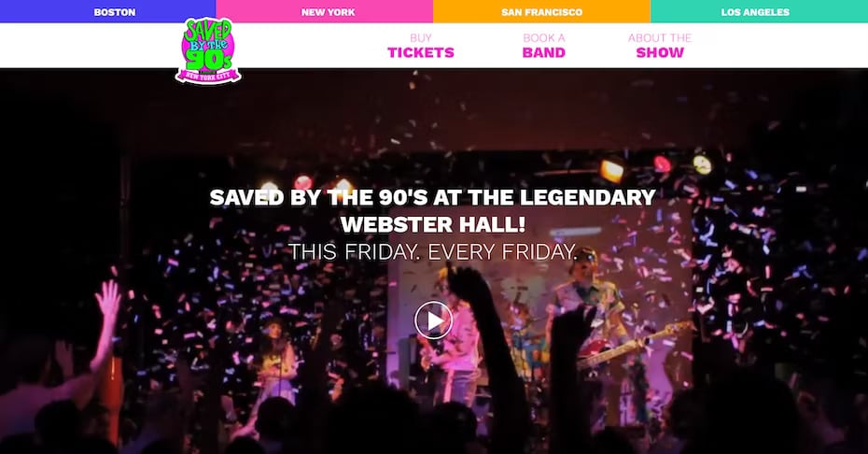Click the 'This Friday. Every Friday.' subtitle

[433, 251]
